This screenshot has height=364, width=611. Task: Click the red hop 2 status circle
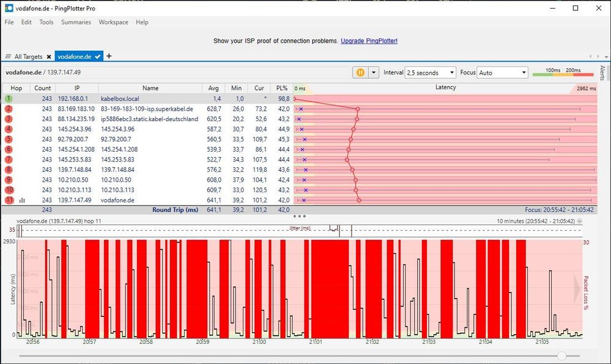(x=9, y=109)
